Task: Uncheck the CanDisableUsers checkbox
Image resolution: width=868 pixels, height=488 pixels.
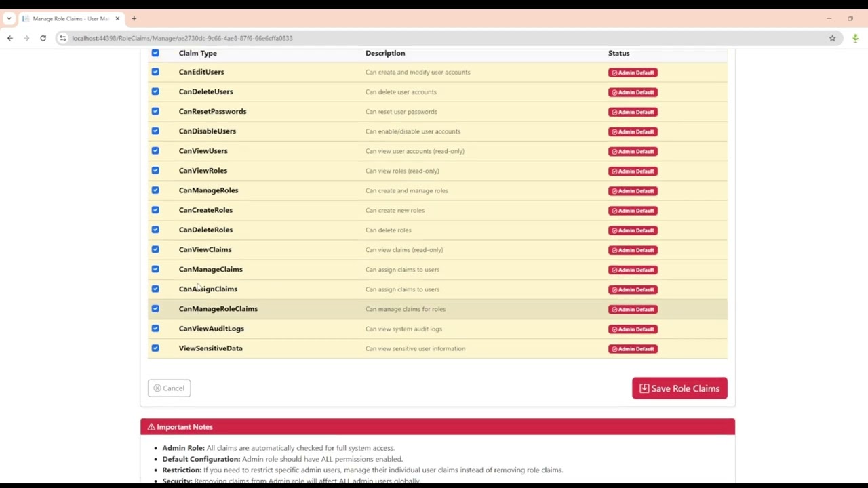Action: 155,131
